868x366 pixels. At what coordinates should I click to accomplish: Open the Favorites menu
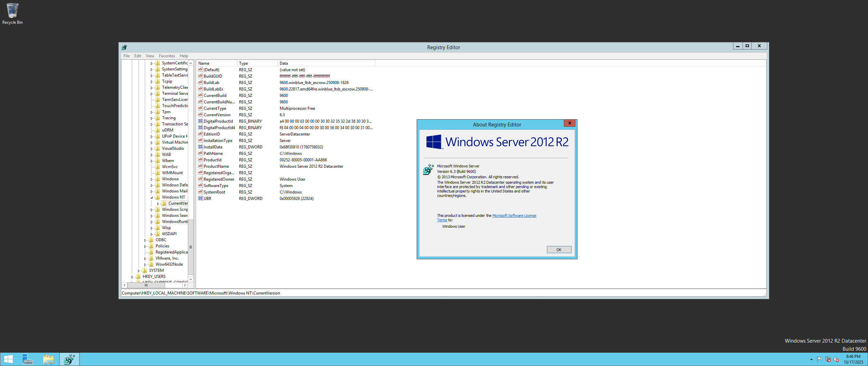point(167,56)
